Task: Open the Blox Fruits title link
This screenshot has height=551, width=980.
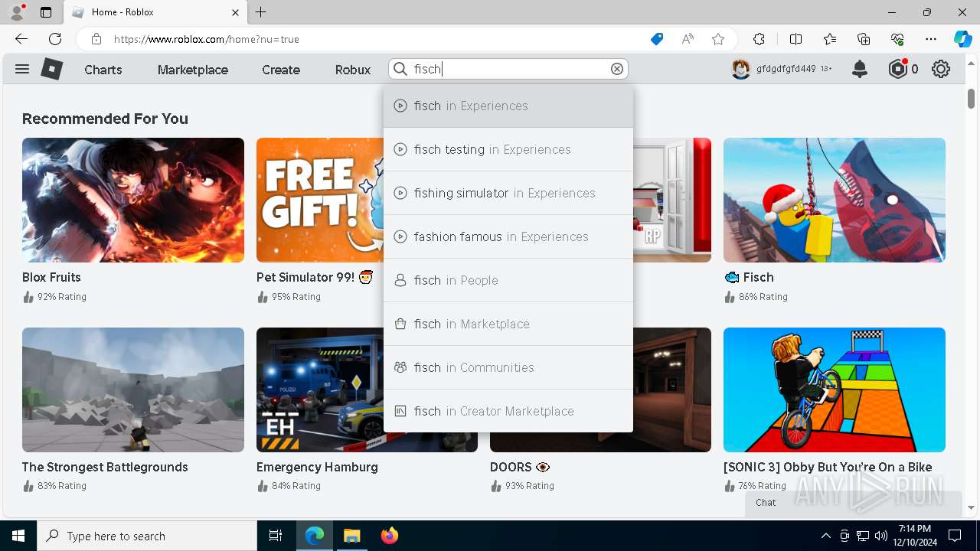Action: point(51,277)
